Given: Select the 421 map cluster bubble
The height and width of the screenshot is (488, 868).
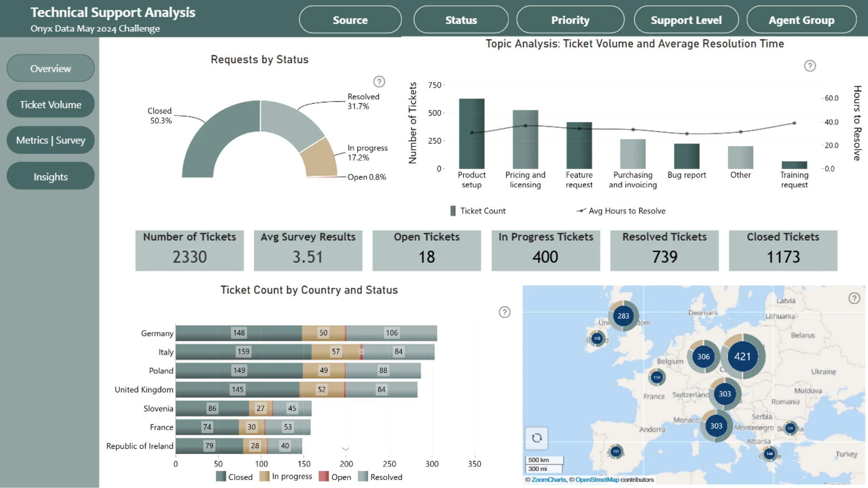Looking at the screenshot, I should (x=742, y=357).
